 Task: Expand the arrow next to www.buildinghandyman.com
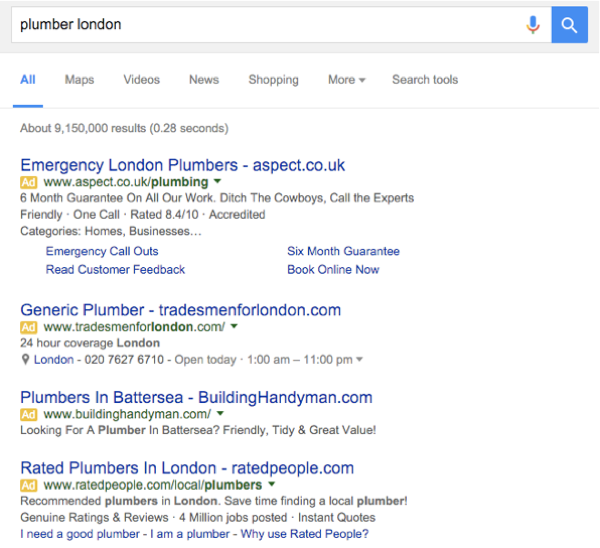(x=220, y=413)
